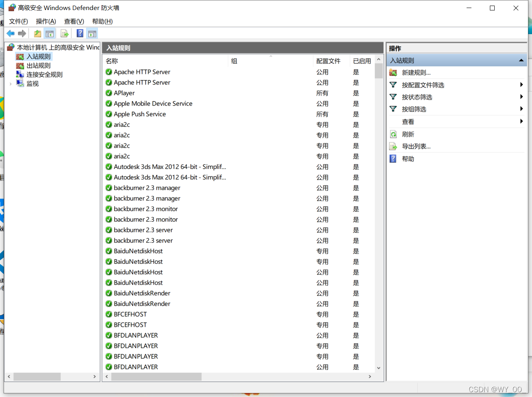Select the Apple Mobile Device Service rule
The width and height of the screenshot is (532, 397).
tap(238, 104)
